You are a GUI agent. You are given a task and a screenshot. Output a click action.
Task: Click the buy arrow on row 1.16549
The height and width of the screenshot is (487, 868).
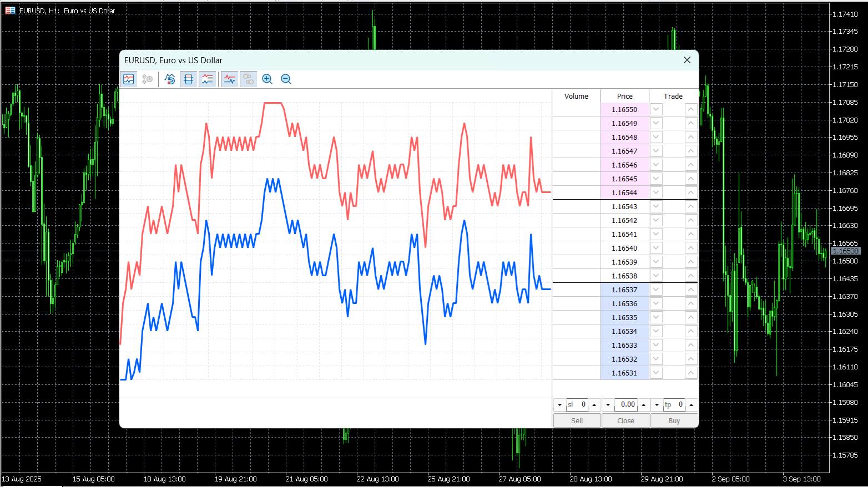click(690, 123)
